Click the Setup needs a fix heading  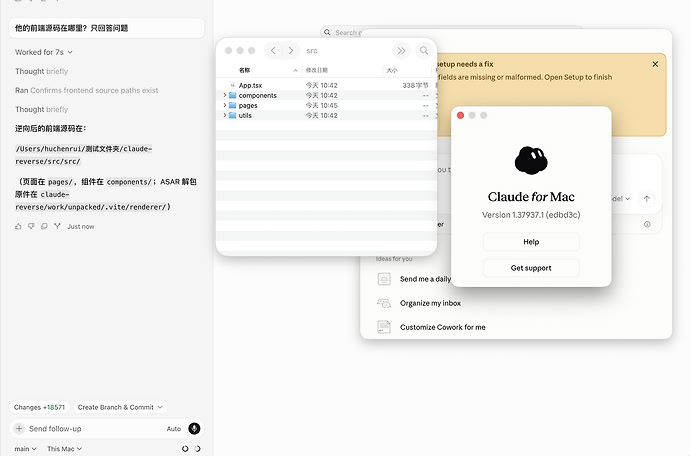pos(465,64)
